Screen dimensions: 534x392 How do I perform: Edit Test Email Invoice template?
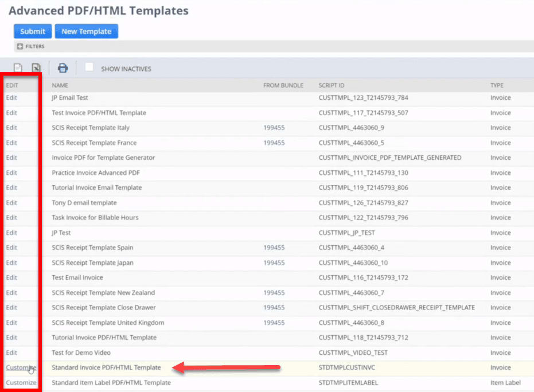(x=11, y=277)
